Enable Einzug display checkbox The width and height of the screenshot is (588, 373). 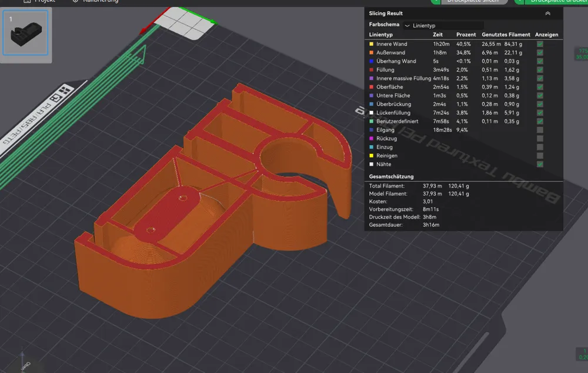540,147
